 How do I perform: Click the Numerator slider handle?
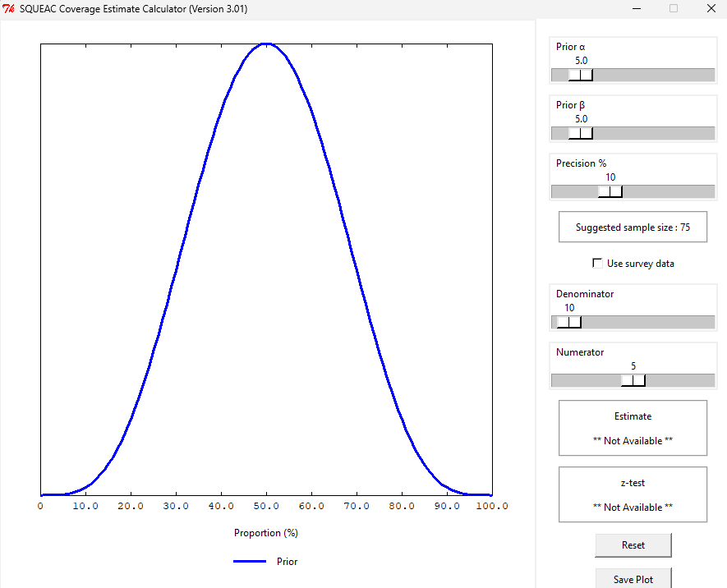coord(633,381)
